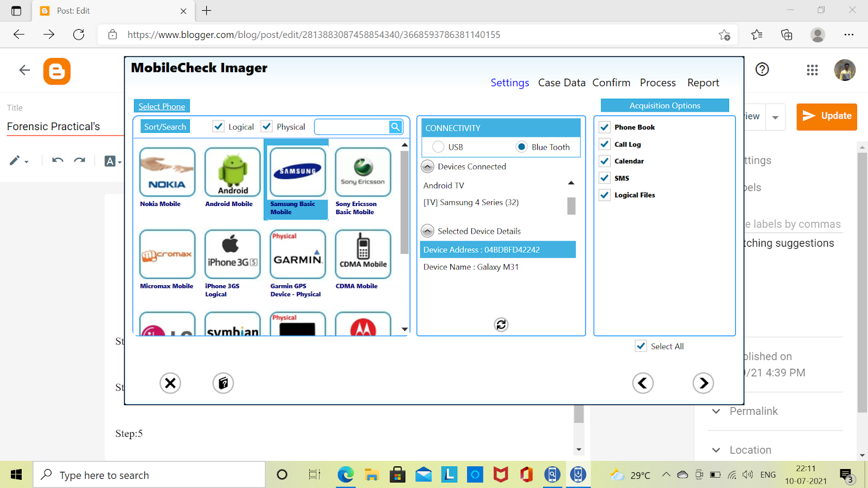Open the Mail app from taskbar
Image resolution: width=868 pixels, height=488 pixels.
pyautogui.click(x=424, y=475)
